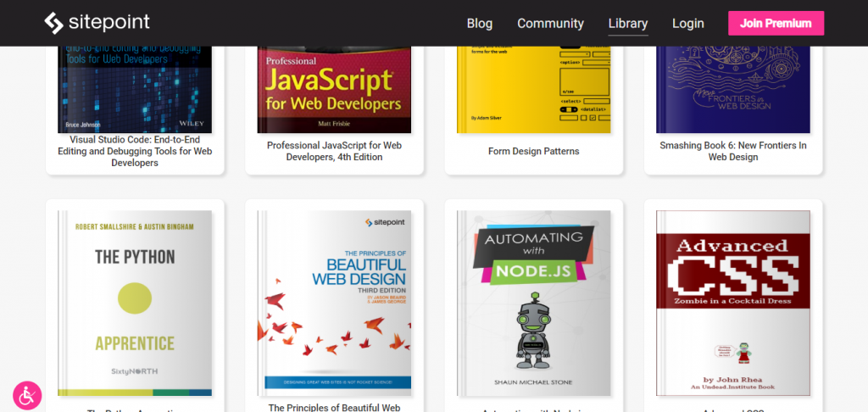868x412 pixels.
Task: Open the accessibility widget icon
Action: pos(27,394)
